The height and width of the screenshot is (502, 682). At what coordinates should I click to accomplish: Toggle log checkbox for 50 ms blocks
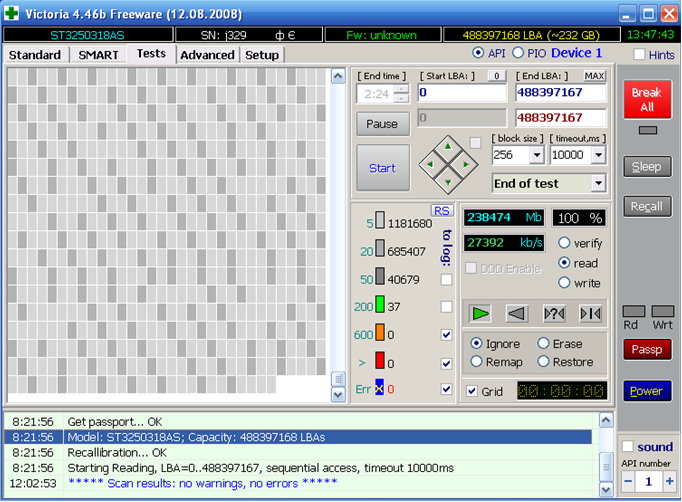(446, 279)
